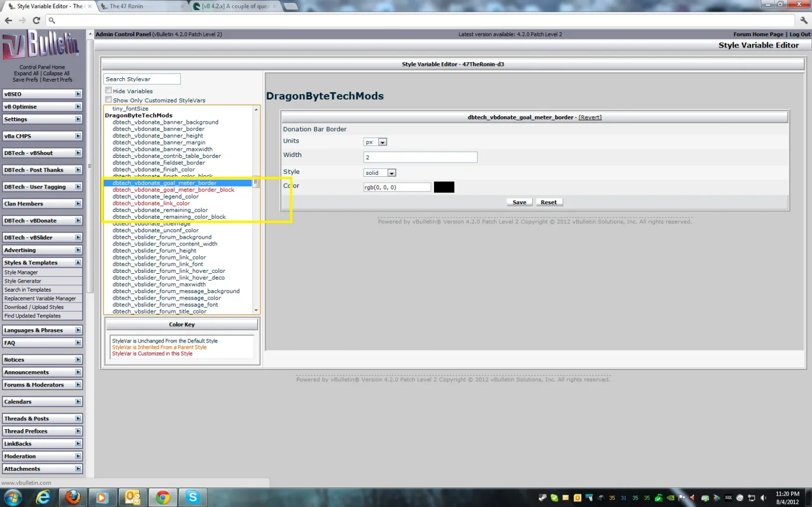
Task: Click Collapse All link
Action: click(x=56, y=73)
